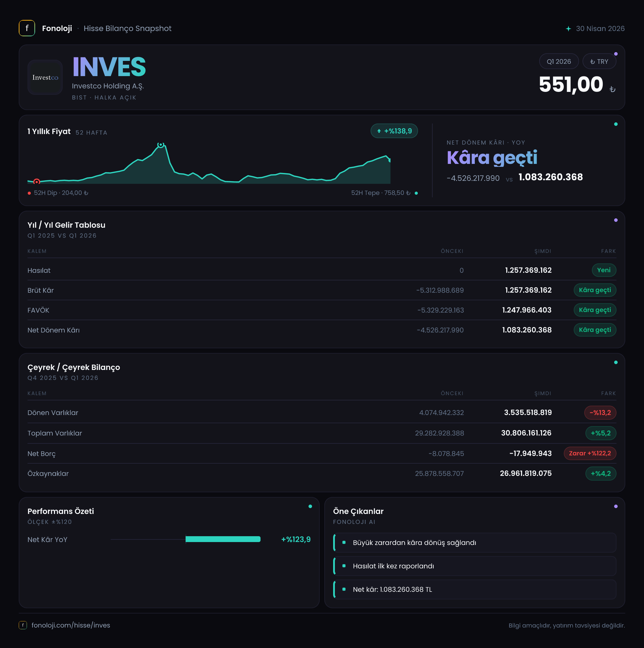Click the small Fonoloji logo in the footer
The image size is (644, 648).
point(23,625)
